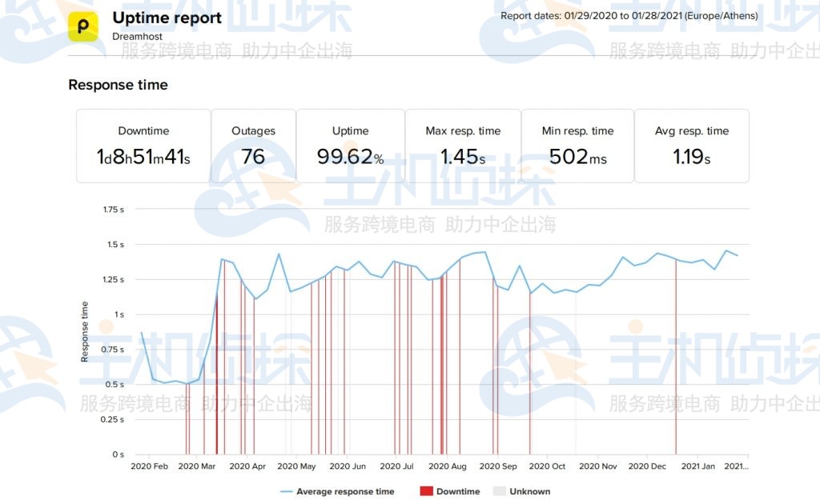
Task: Click the 2020 Feb axis label
Action: [x=149, y=466]
